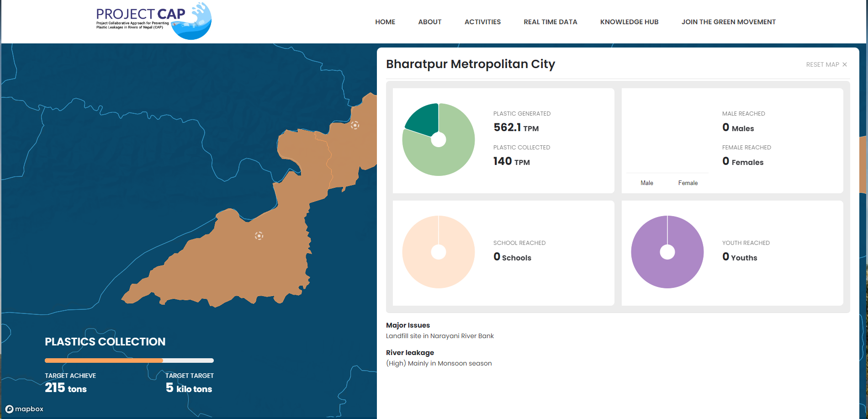Image resolution: width=868 pixels, height=419 pixels.
Task: Go to Activities section
Action: 482,22
